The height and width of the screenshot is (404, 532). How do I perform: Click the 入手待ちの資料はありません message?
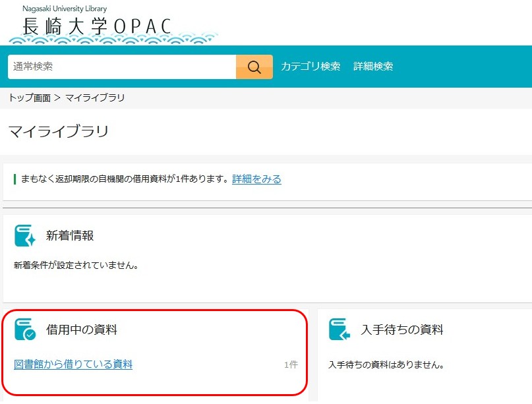[x=386, y=364]
